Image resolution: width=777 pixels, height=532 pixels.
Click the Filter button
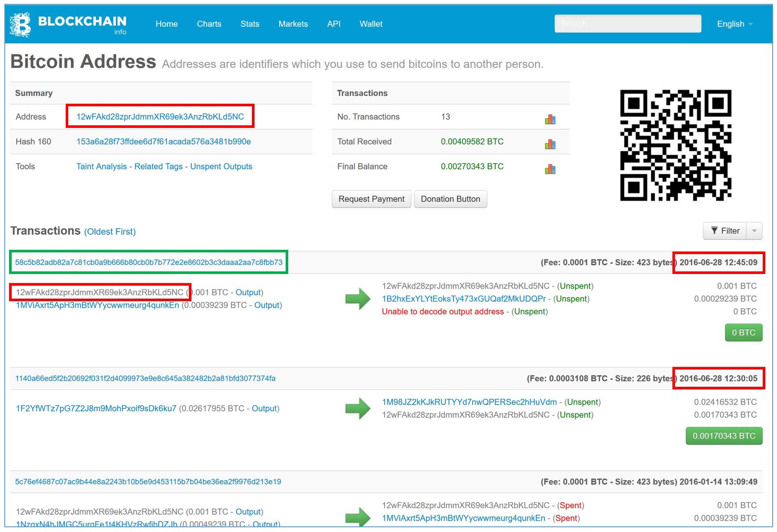(x=725, y=231)
